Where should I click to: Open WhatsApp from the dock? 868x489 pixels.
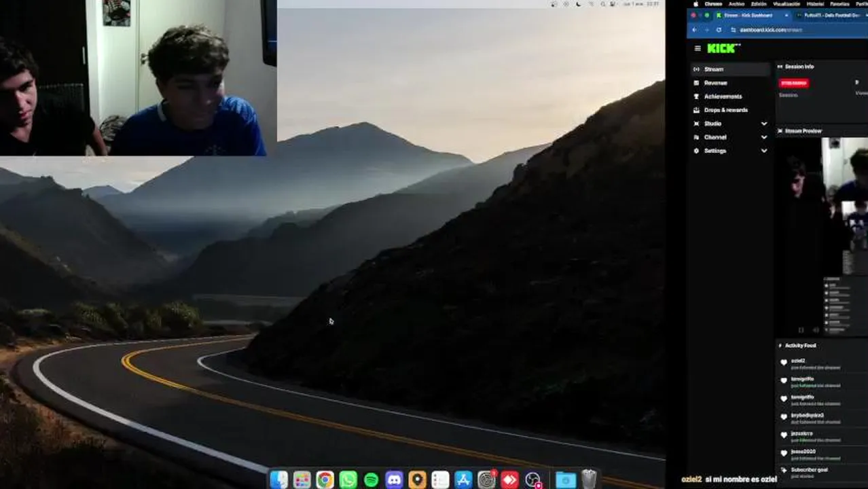click(348, 479)
